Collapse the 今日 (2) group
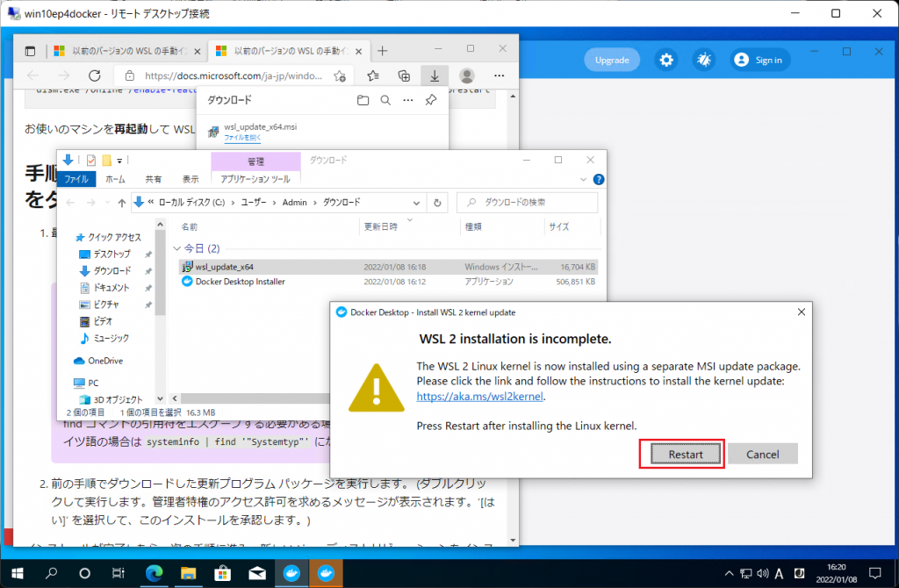This screenshot has height=588, width=899. tap(177, 248)
